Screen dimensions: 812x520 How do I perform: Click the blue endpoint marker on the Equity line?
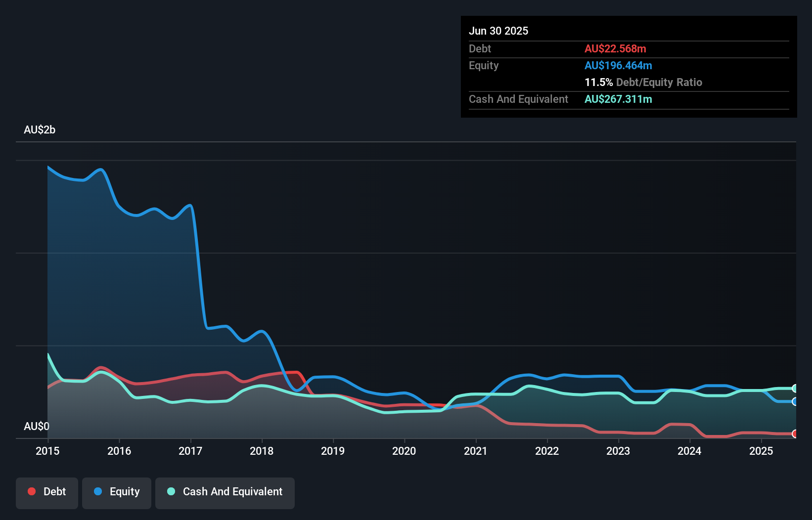click(795, 402)
